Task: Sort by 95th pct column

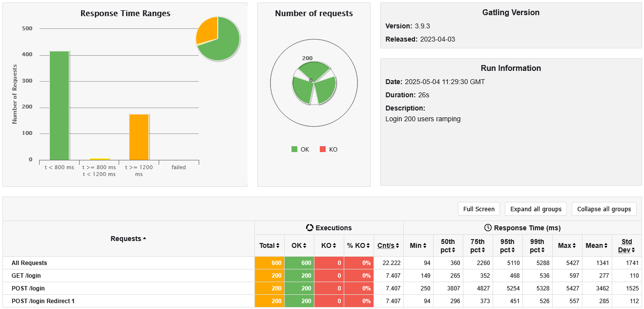Action: click(x=508, y=245)
